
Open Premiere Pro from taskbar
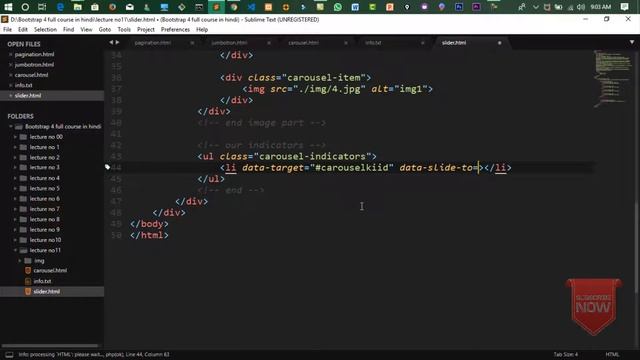coord(476,7)
